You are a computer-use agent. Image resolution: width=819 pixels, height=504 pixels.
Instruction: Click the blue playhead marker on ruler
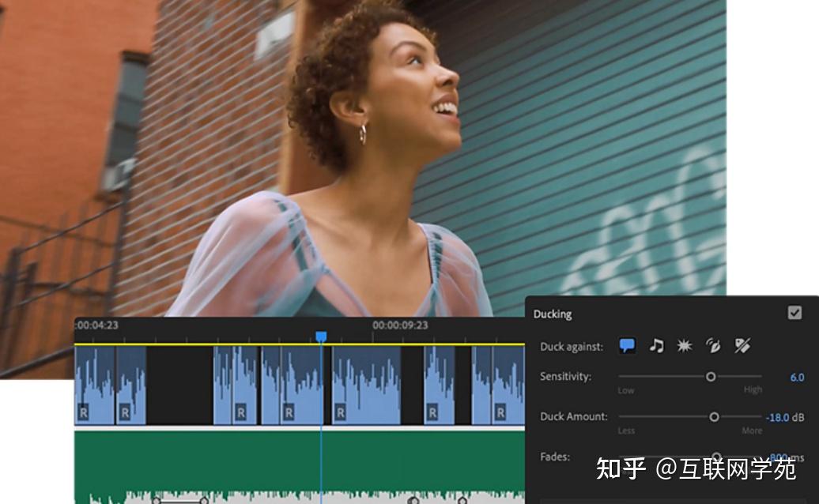[321, 337]
